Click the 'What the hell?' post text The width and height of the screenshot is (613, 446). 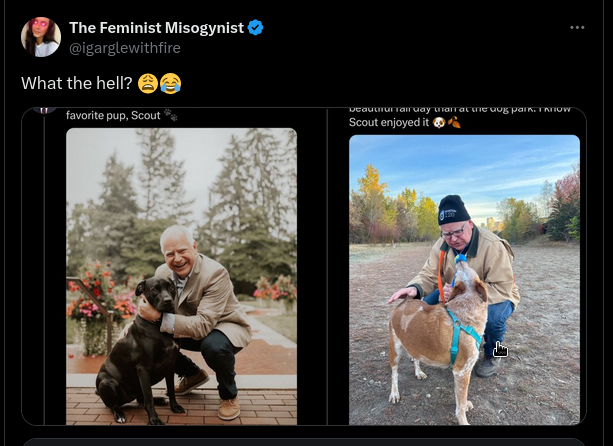[77, 83]
